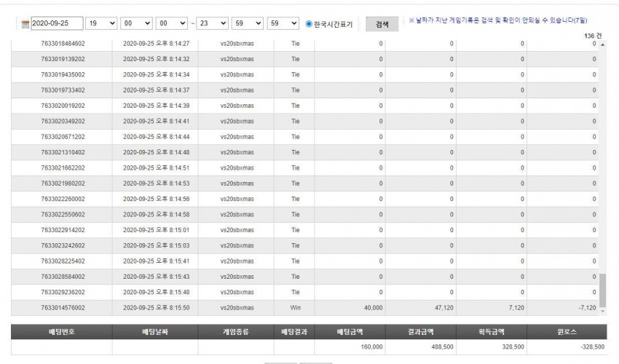Viewport: 619px width, 364px height.
Task: Select bet number 7633028584002
Action: (63, 277)
